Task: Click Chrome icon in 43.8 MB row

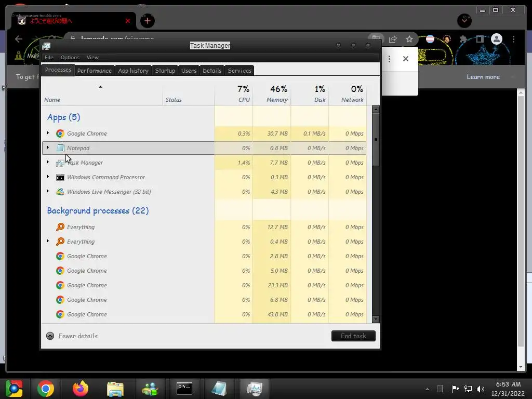Action: (60, 314)
